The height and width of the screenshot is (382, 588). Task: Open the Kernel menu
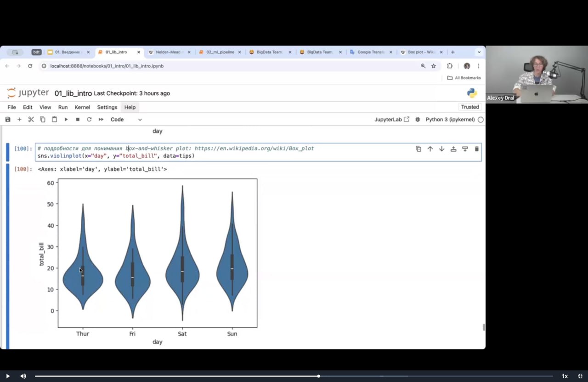point(82,107)
